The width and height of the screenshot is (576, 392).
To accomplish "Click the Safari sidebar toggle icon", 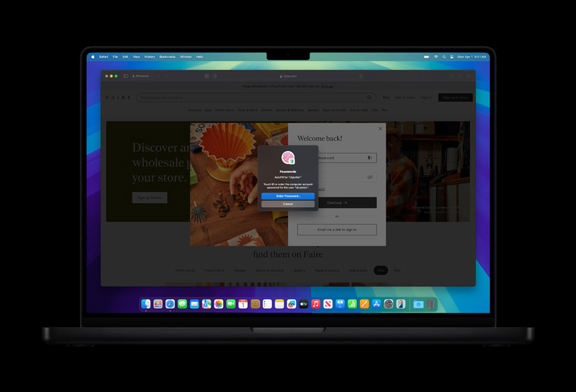I will [x=126, y=76].
